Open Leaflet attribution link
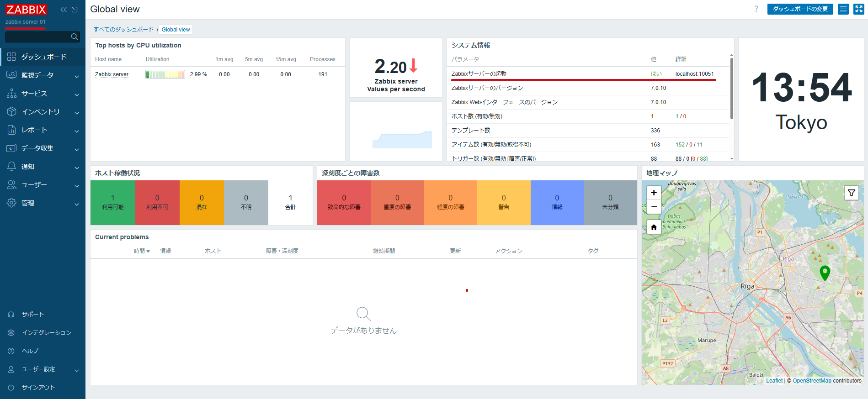 point(774,381)
